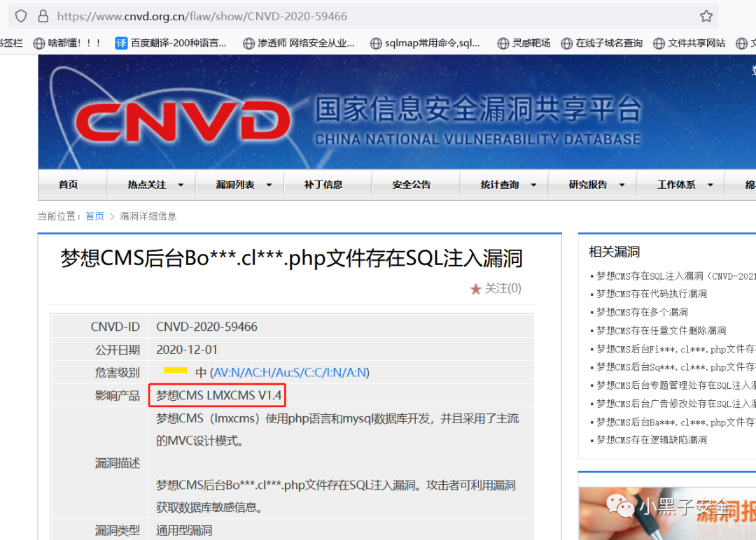
Task: Open the 啥都懂！！！ bookmark
Action: 68,43
